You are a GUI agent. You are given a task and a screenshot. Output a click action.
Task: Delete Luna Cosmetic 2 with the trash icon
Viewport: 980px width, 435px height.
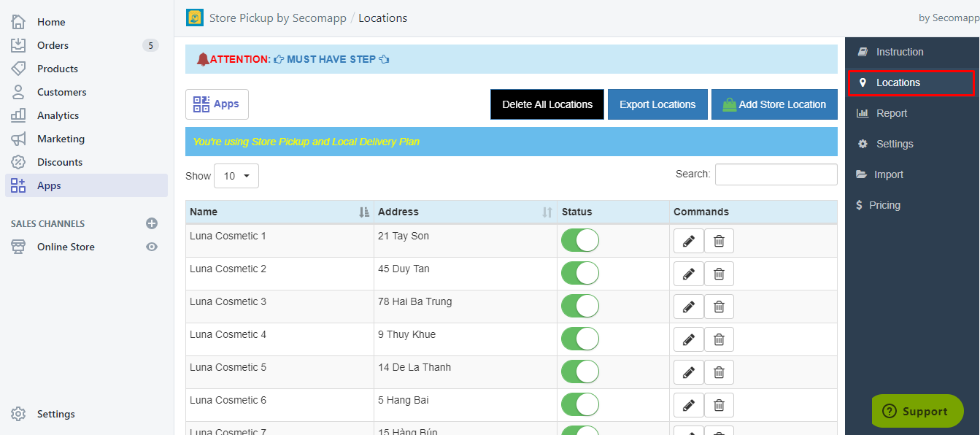coord(719,274)
